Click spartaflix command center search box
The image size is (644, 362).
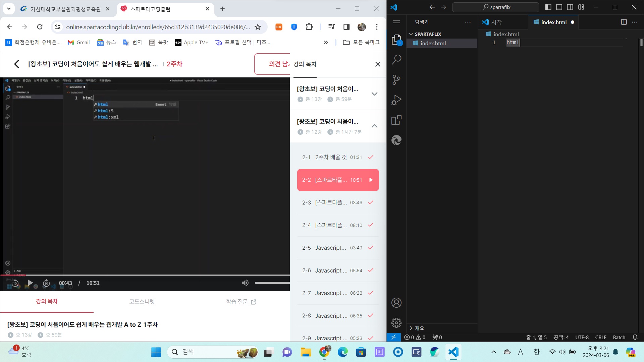[x=496, y=7]
